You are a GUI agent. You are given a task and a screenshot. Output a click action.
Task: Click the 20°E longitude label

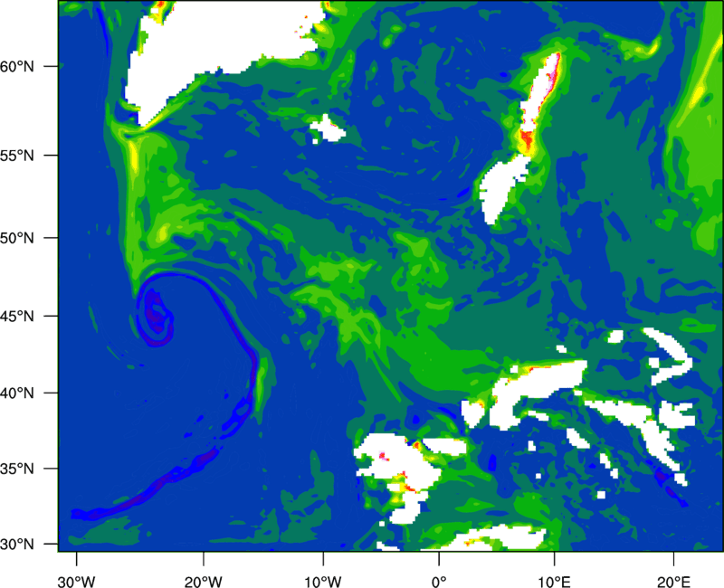click(673, 582)
